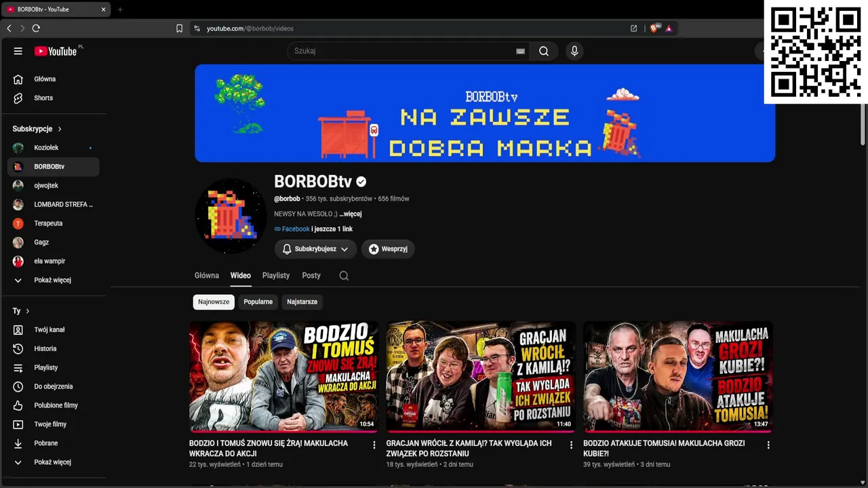This screenshot has width=868, height=488.
Task: Play the GRACJAN WRÓCIŁ Z KAMILĄ thumbnail
Action: 481,376
